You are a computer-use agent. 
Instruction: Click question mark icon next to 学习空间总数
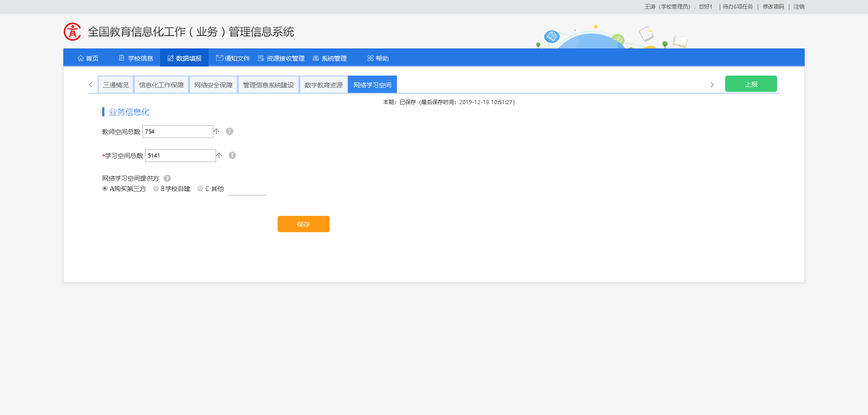[232, 155]
